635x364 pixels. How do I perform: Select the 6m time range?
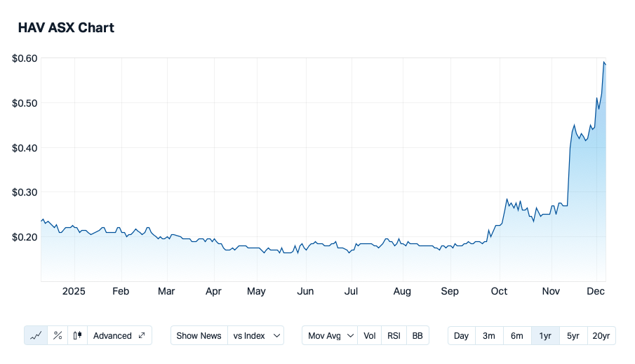click(517, 335)
